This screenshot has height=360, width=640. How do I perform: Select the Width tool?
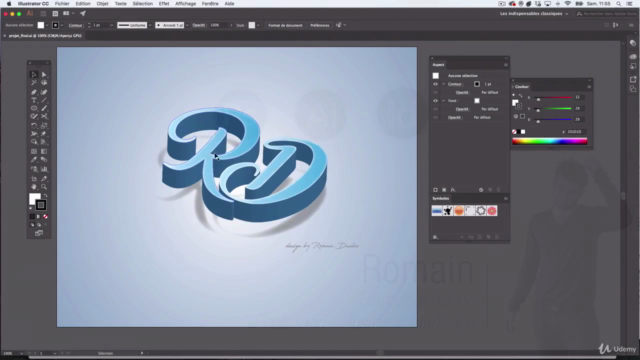pos(34,134)
